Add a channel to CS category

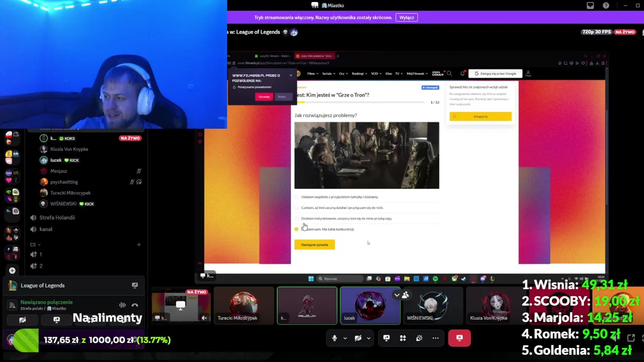139,245
